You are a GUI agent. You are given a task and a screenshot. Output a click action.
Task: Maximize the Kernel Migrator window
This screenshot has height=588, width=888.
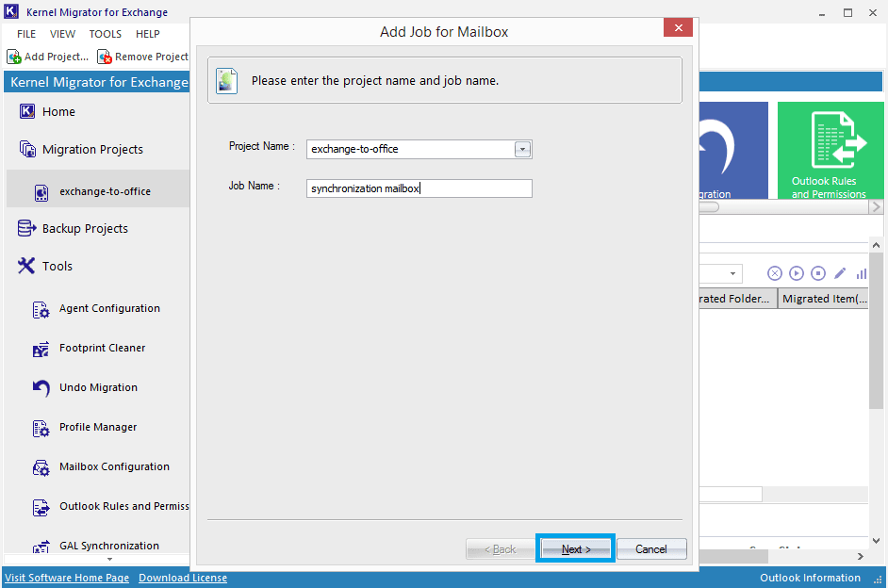[x=847, y=12]
